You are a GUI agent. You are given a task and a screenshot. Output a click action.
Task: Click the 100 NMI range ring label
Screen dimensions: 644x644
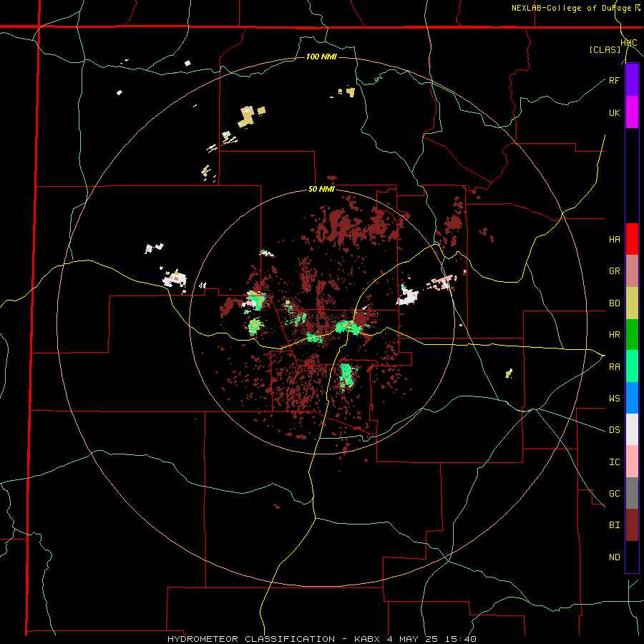coord(321,57)
